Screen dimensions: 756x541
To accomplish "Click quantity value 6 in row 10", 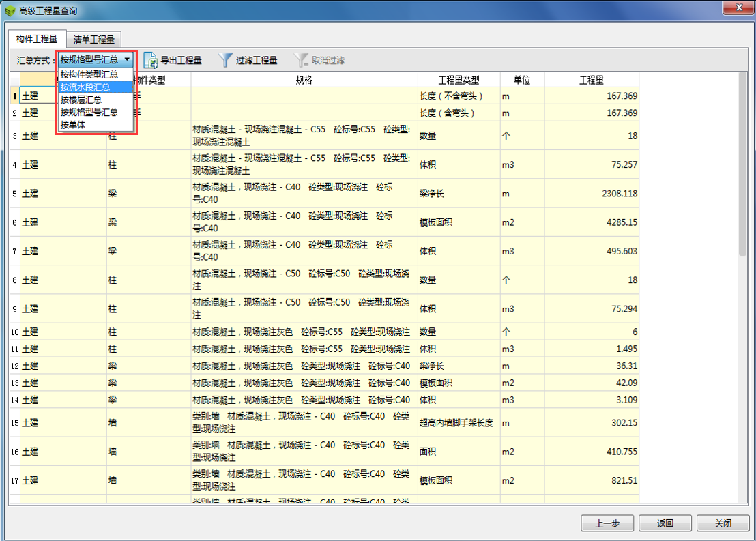I will coord(635,332).
